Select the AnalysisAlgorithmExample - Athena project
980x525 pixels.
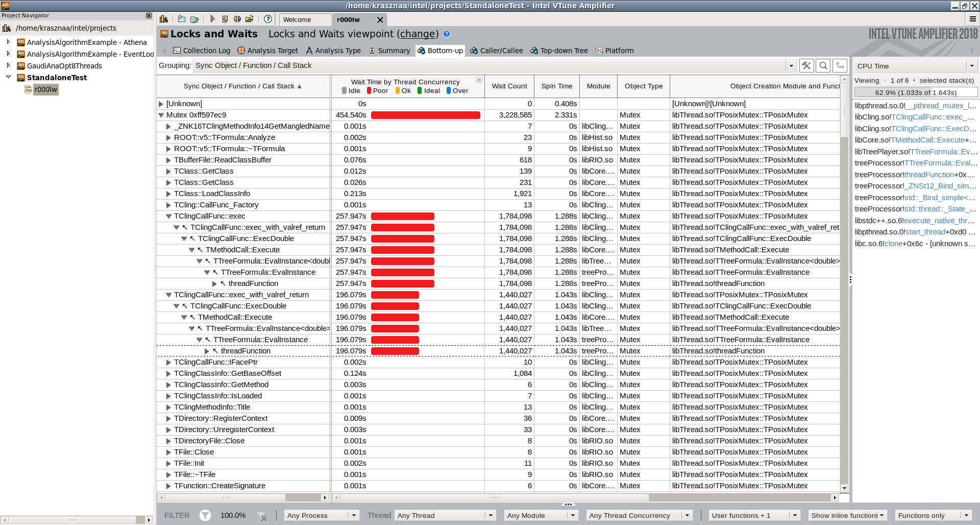87,42
